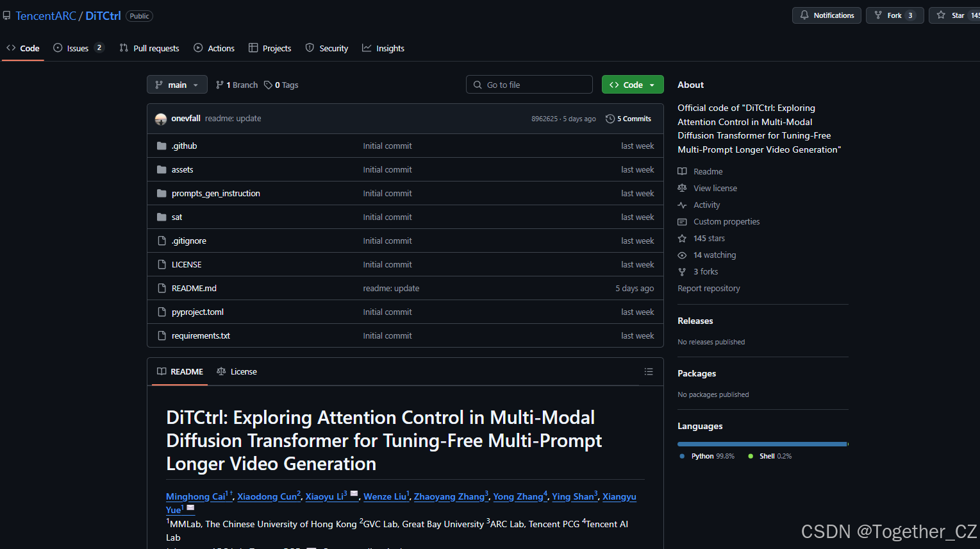Open 'readme: update' commit message in header
Viewport: 980px width, 549px height.
pyautogui.click(x=233, y=118)
